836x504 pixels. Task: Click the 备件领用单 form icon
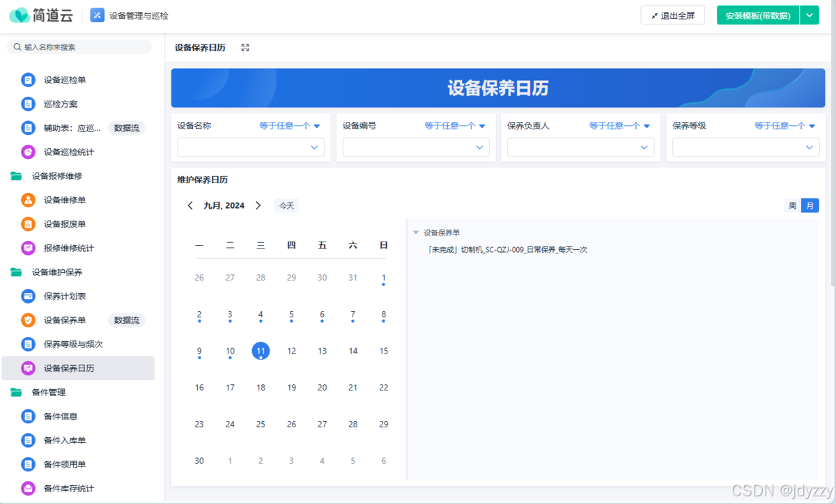28,464
